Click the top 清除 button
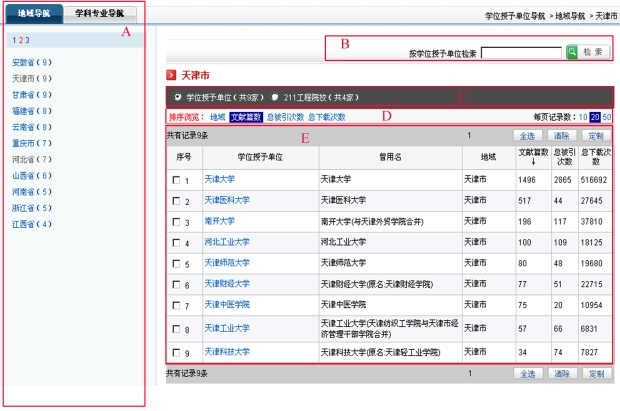Viewport: 620px width, 411px height. tap(563, 134)
